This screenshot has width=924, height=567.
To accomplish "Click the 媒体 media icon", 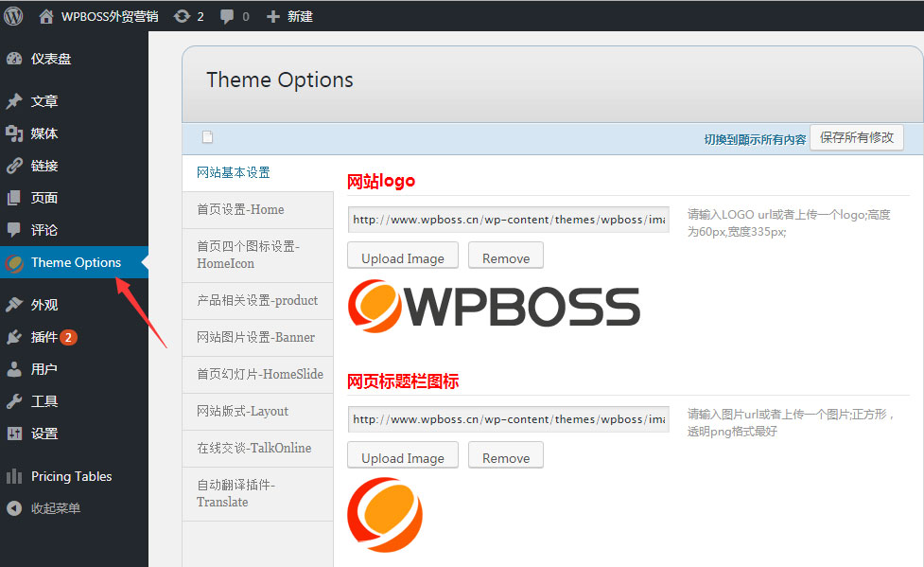I will (14, 133).
